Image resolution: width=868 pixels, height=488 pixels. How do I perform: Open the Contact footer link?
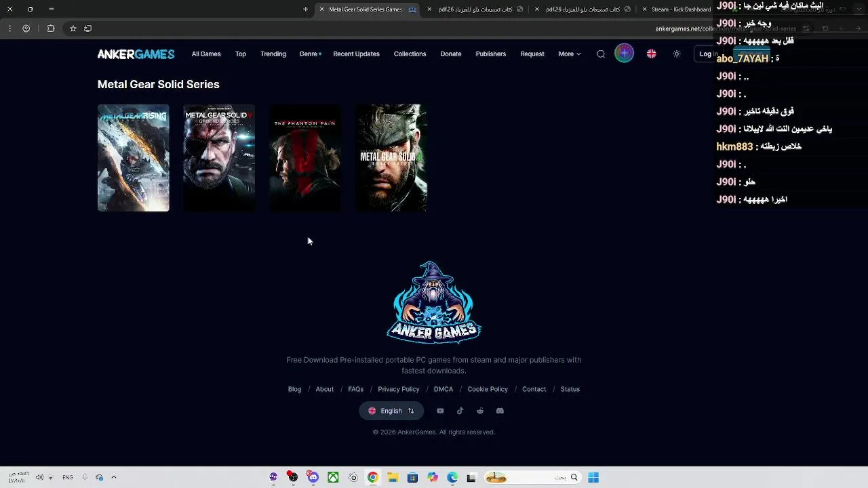(x=534, y=389)
